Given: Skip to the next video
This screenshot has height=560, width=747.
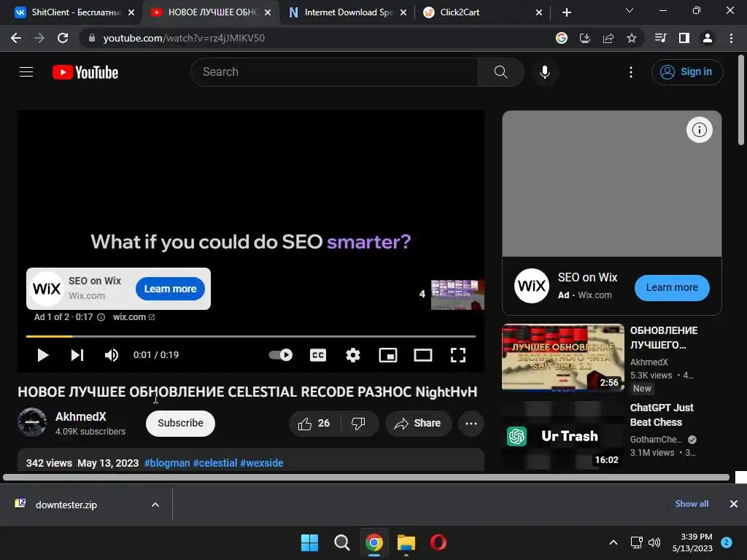Looking at the screenshot, I should coord(77,355).
